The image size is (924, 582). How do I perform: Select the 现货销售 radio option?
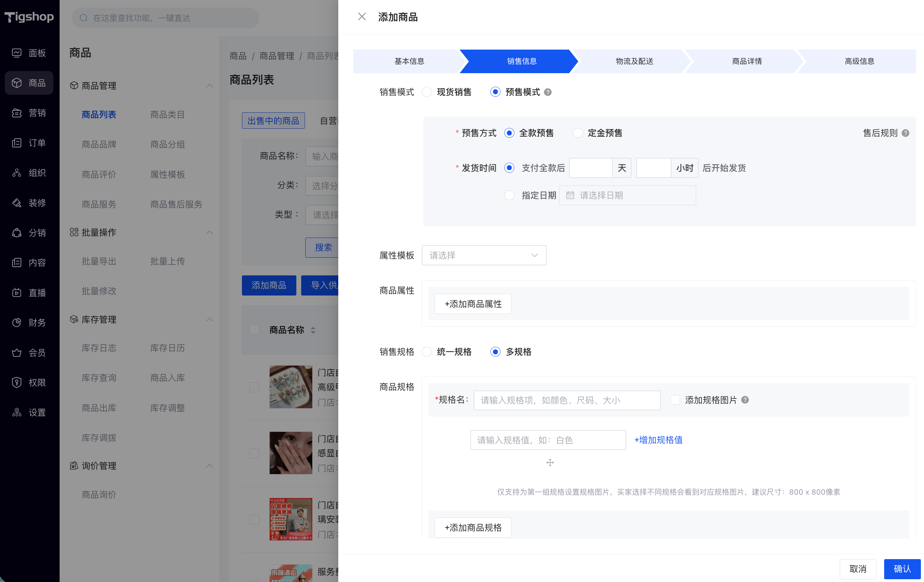pyautogui.click(x=427, y=92)
